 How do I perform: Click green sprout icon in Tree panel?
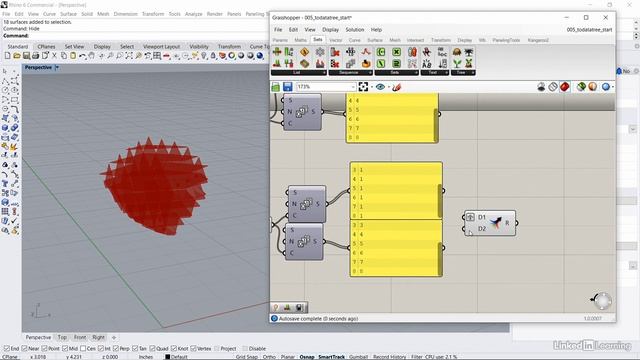click(457, 63)
